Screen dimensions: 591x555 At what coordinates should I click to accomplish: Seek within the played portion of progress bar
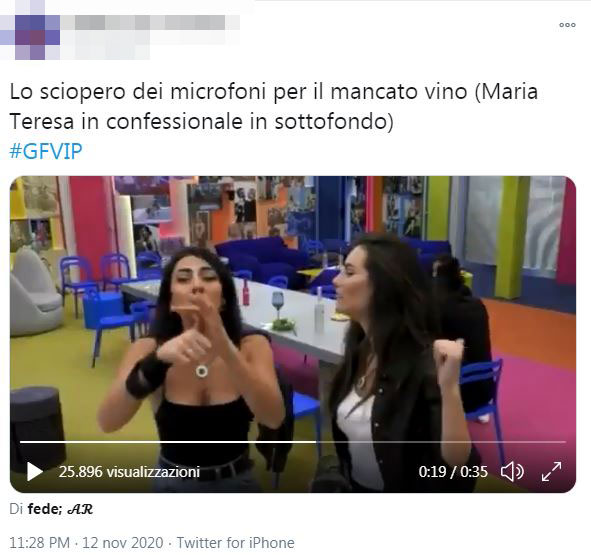pyautogui.click(x=168, y=441)
